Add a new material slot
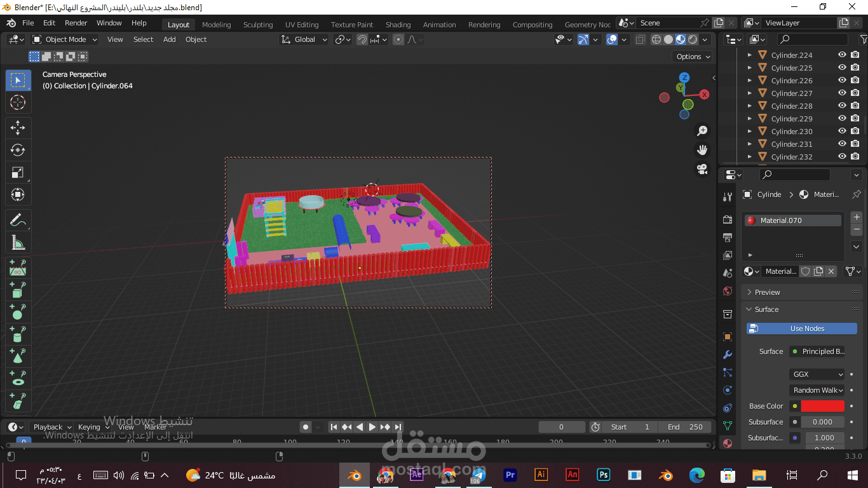The image size is (868, 488). click(857, 217)
